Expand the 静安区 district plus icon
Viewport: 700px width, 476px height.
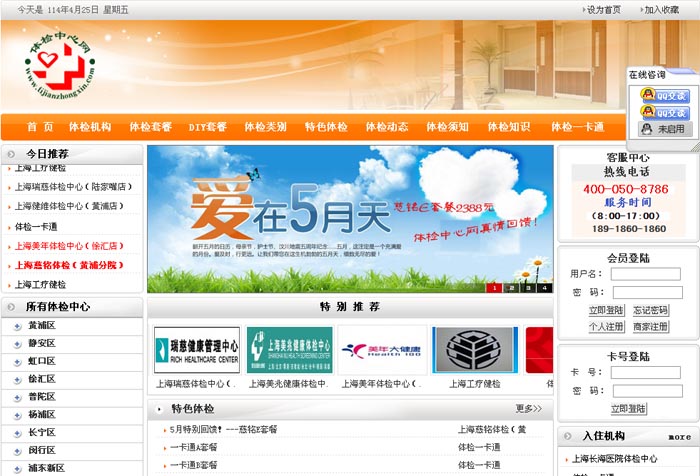coord(17,344)
